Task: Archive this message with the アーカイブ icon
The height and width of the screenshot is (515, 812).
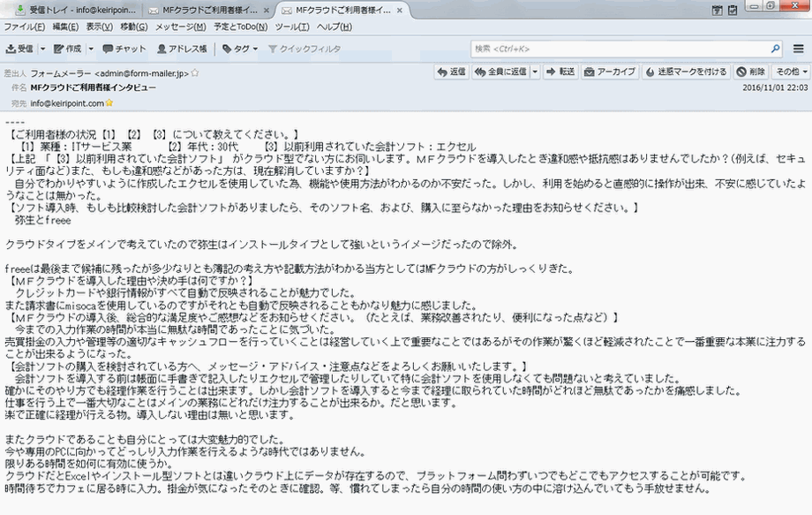Action: pyautogui.click(x=609, y=72)
